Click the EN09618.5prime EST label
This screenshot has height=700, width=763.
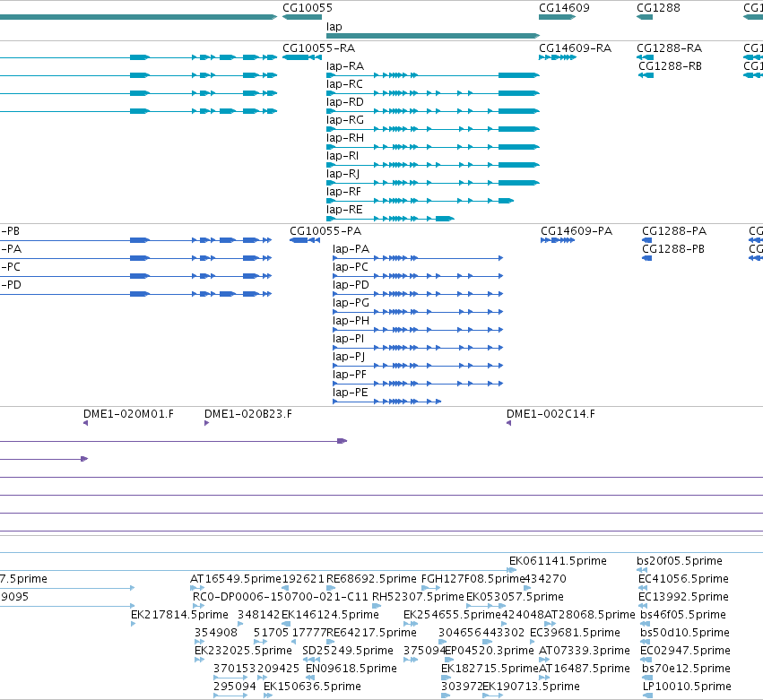click(351, 669)
